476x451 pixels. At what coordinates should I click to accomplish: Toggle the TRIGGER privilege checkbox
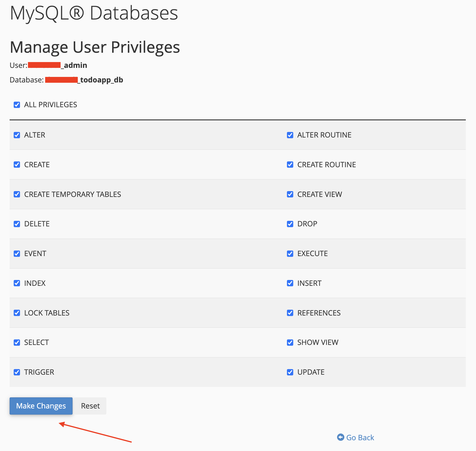click(17, 372)
